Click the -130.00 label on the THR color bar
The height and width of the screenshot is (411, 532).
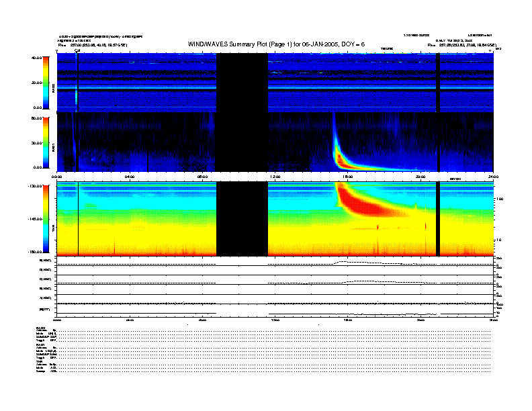35,186
